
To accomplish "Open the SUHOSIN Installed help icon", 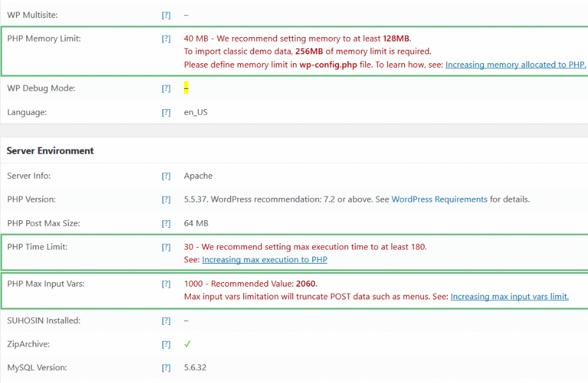I will [166, 320].
